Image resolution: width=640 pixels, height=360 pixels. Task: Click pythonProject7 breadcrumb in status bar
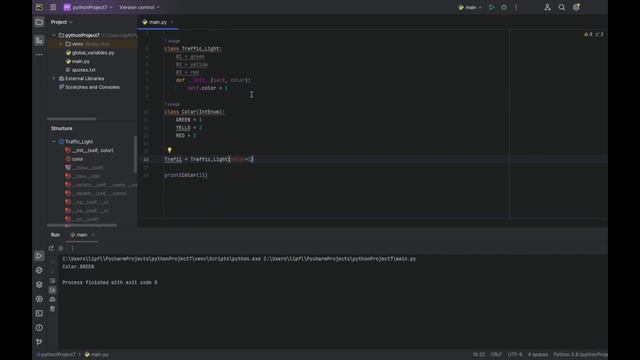[x=56, y=355]
